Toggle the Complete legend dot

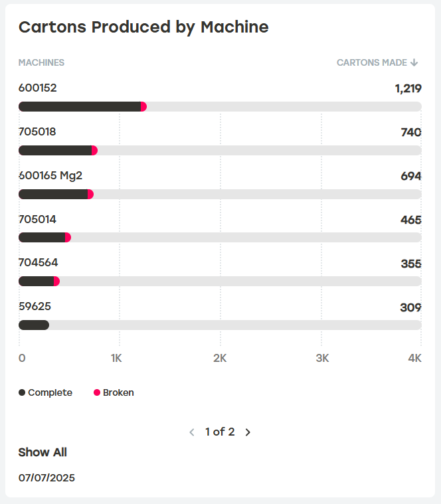coord(22,392)
